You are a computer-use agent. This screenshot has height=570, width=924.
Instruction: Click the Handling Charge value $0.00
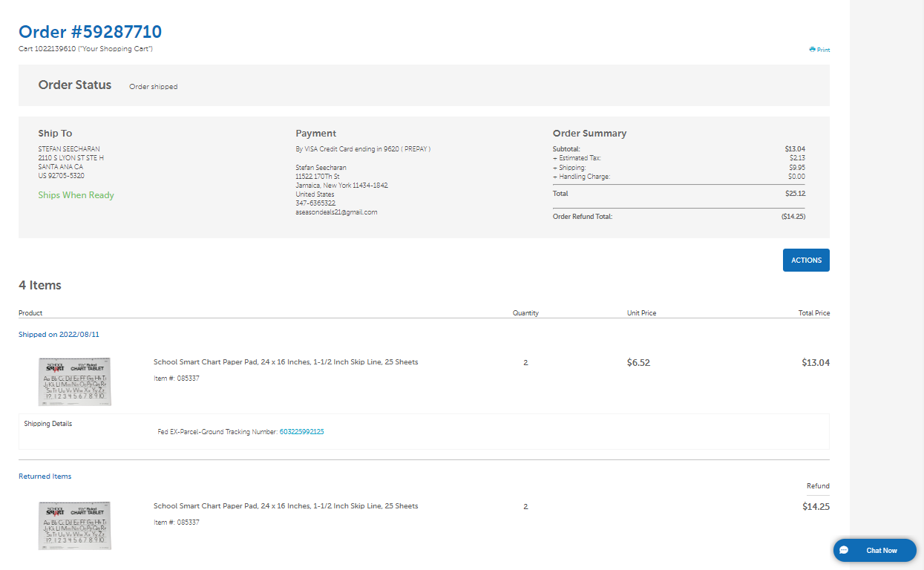click(x=796, y=177)
